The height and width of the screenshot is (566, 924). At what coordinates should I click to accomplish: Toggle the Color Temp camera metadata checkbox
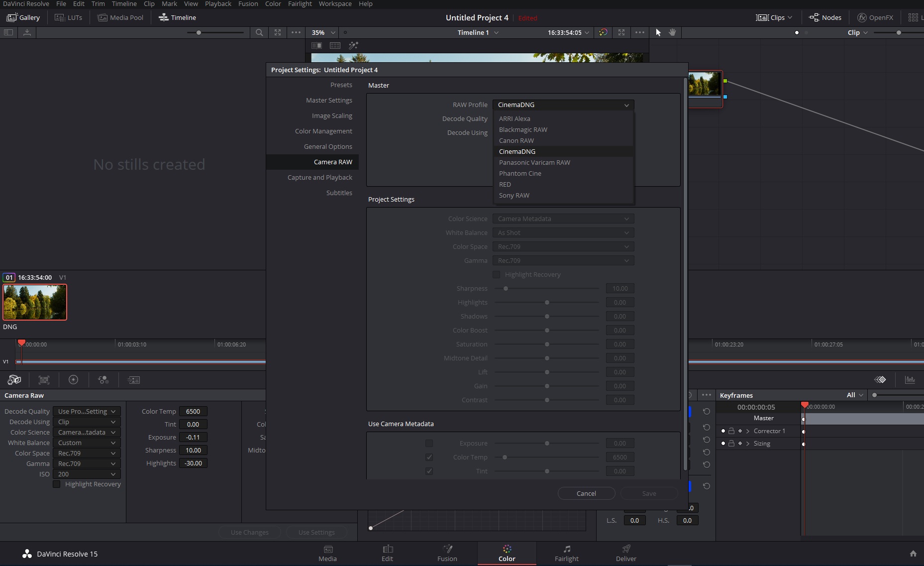(x=429, y=457)
